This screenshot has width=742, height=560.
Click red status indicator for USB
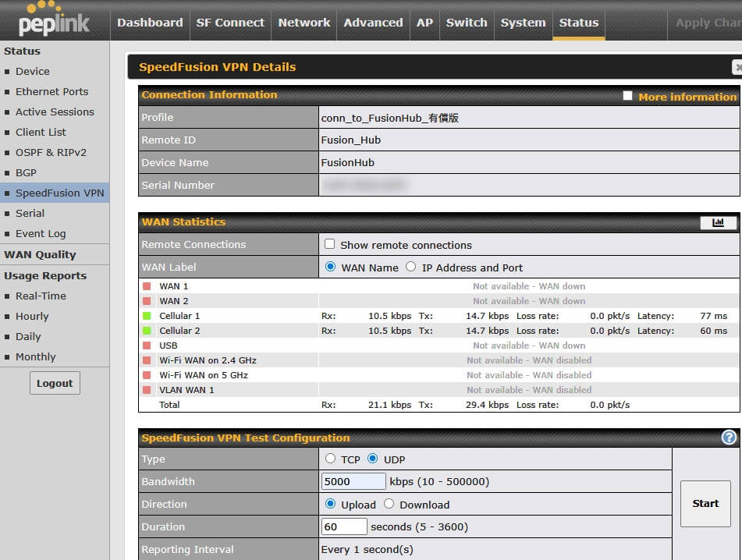point(146,346)
